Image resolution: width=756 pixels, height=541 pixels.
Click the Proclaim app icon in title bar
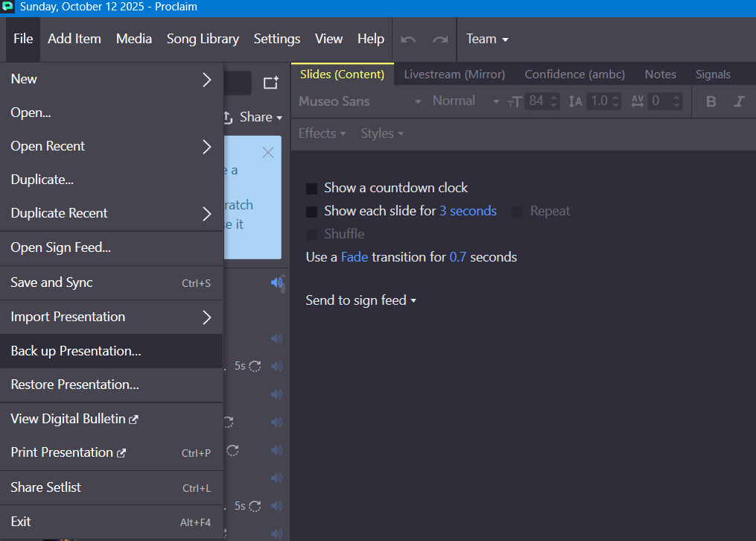[x=7, y=7]
